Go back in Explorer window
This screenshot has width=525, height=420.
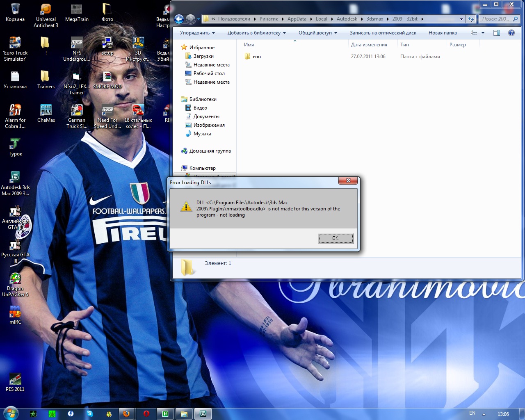pyautogui.click(x=179, y=19)
